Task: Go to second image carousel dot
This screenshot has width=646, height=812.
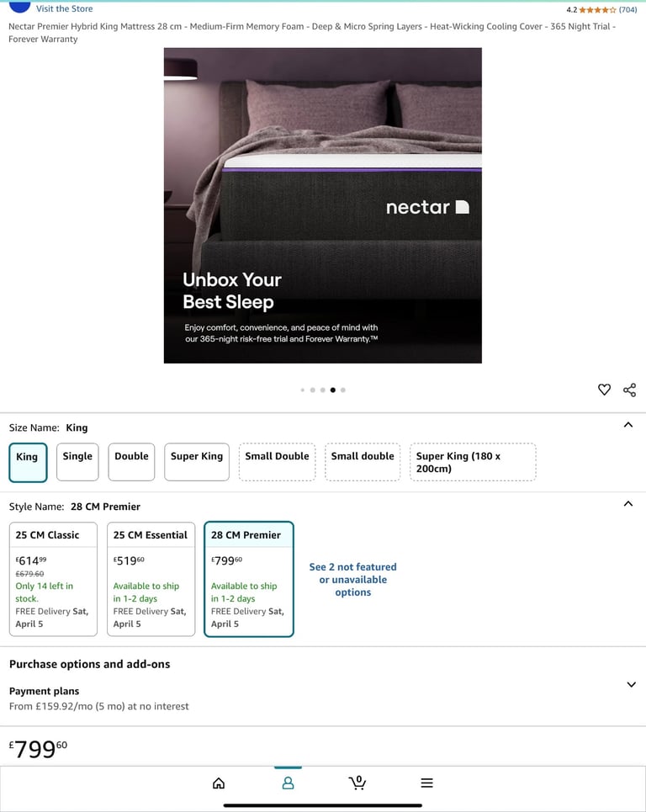Action: (x=313, y=390)
